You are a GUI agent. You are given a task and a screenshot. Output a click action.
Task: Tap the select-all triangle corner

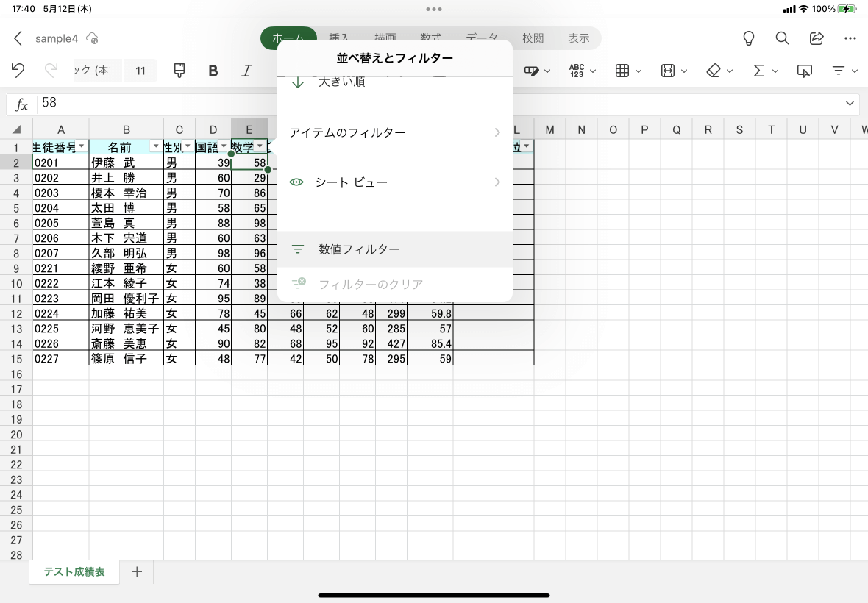click(x=17, y=129)
